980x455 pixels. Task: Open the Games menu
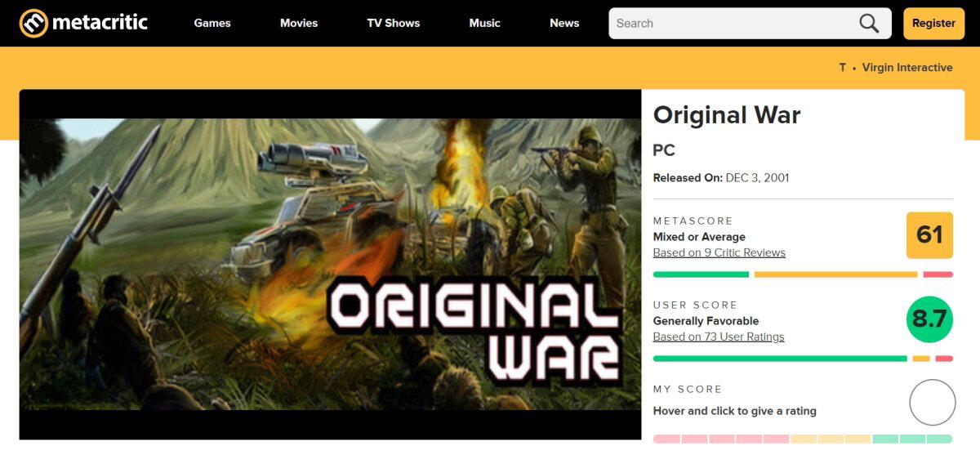coord(212,23)
